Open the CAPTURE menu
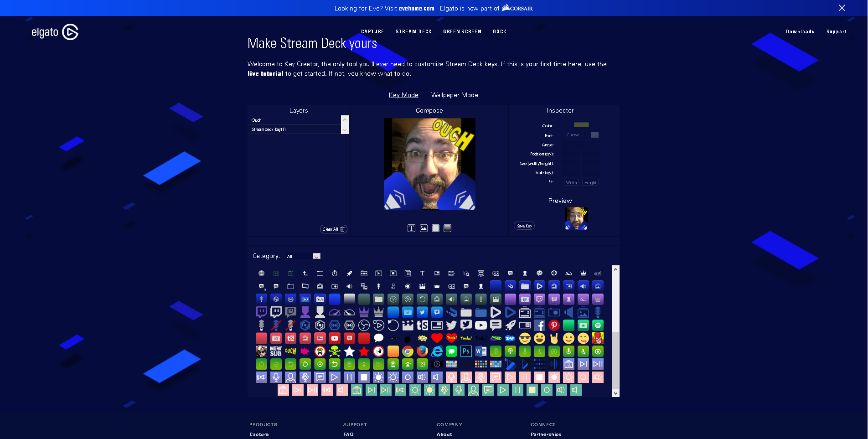Viewport: 868px width, 439px height. tap(372, 32)
